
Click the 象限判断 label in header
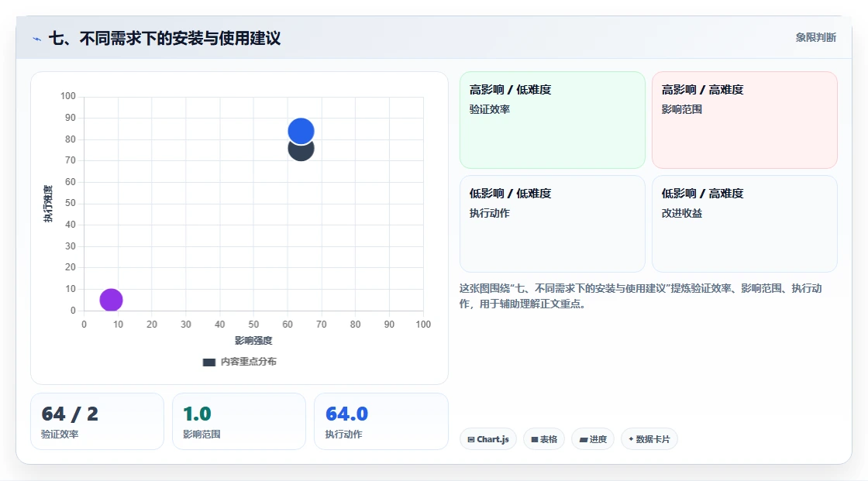coord(815,37)
